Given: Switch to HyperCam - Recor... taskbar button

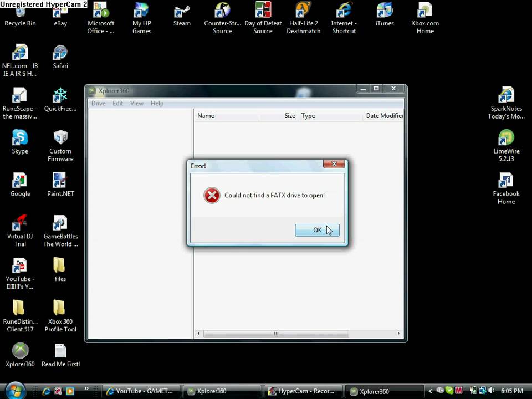Looking at the screenshot, I should point(303,391).
